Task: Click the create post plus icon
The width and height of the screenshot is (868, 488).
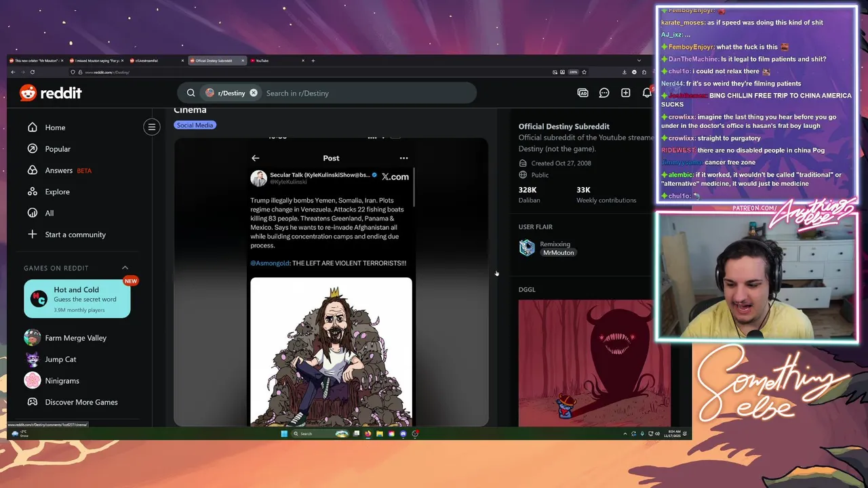Action: click(x=625, y=93)
